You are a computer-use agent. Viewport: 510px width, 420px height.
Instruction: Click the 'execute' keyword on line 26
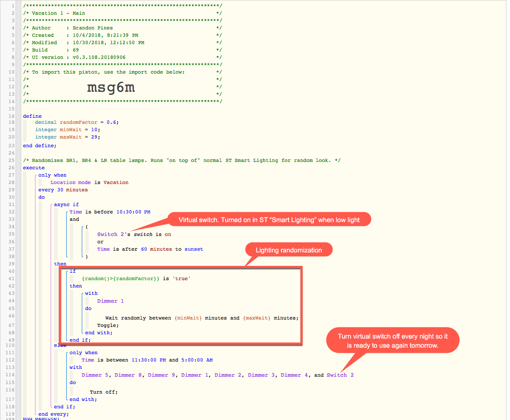[34, 168]
